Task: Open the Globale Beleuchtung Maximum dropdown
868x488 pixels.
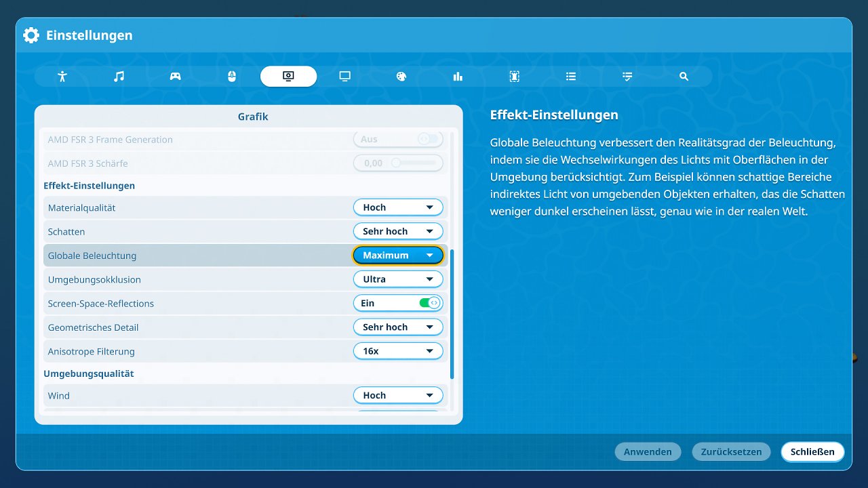Action: tap(398, 256)
